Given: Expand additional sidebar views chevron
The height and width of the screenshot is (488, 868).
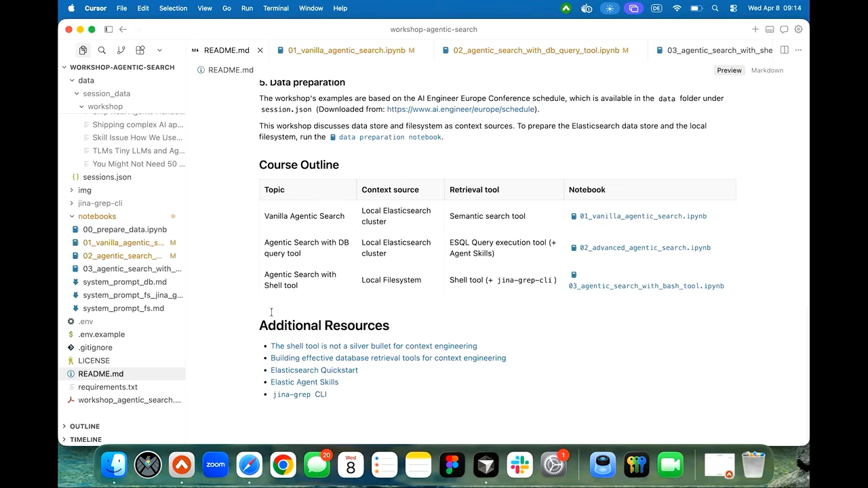Looking at the screenshot, I should tap(159, 50).
